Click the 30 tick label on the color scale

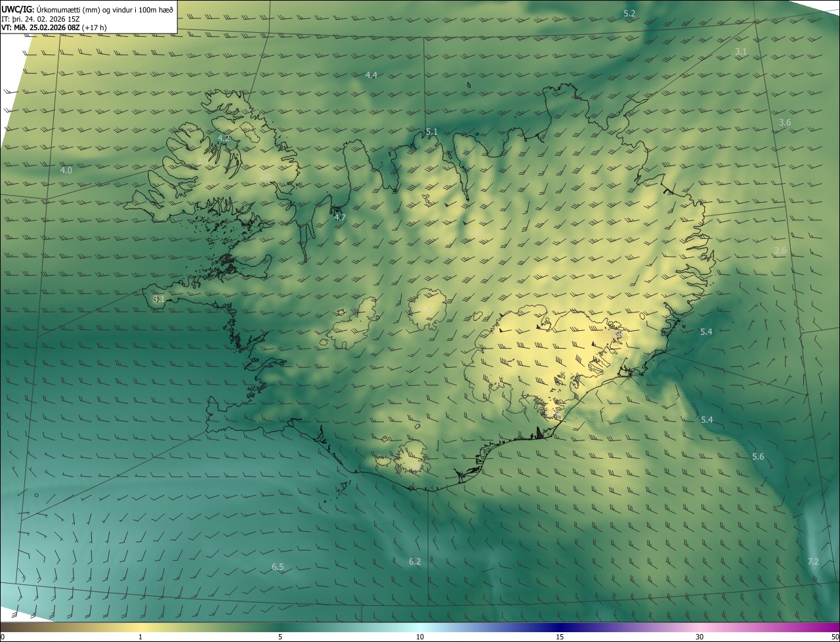click(x=700, y=637)
